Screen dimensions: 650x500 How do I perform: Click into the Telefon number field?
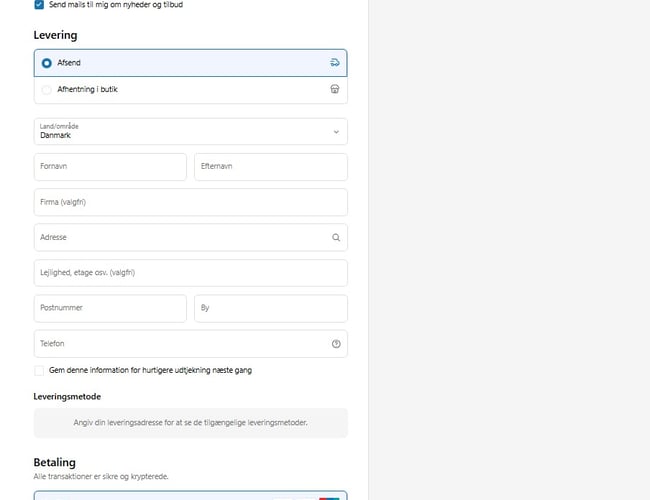(x=180, y=344)
